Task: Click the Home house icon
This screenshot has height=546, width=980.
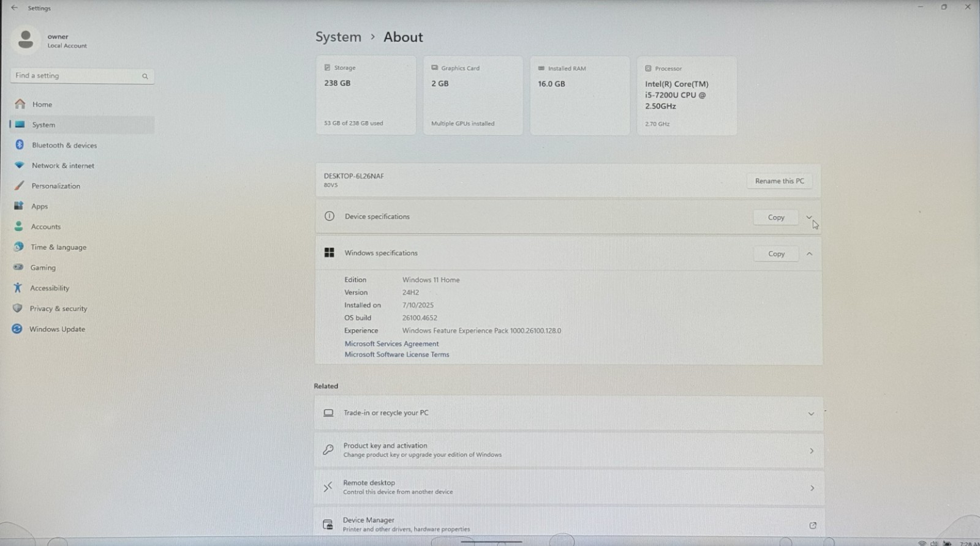Action: click(20, 104)
